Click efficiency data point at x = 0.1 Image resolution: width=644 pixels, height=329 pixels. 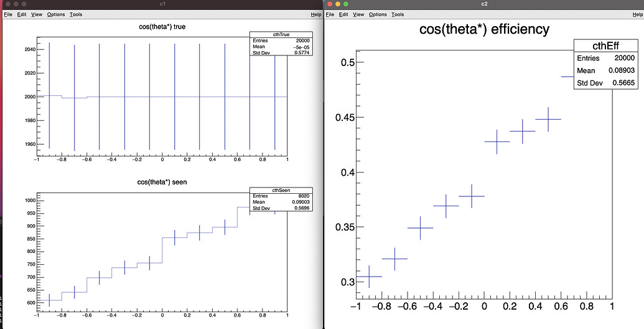click(497, 141)
